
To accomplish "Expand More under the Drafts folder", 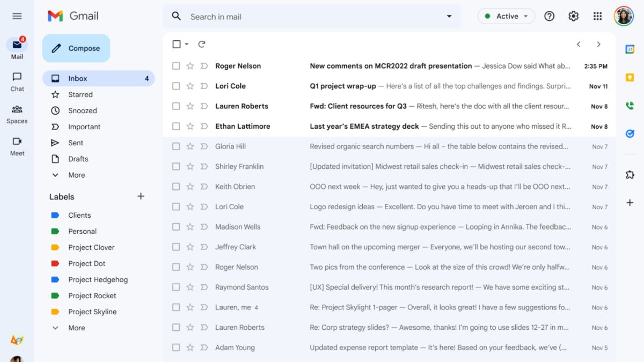I will click(x=76, y=175).
